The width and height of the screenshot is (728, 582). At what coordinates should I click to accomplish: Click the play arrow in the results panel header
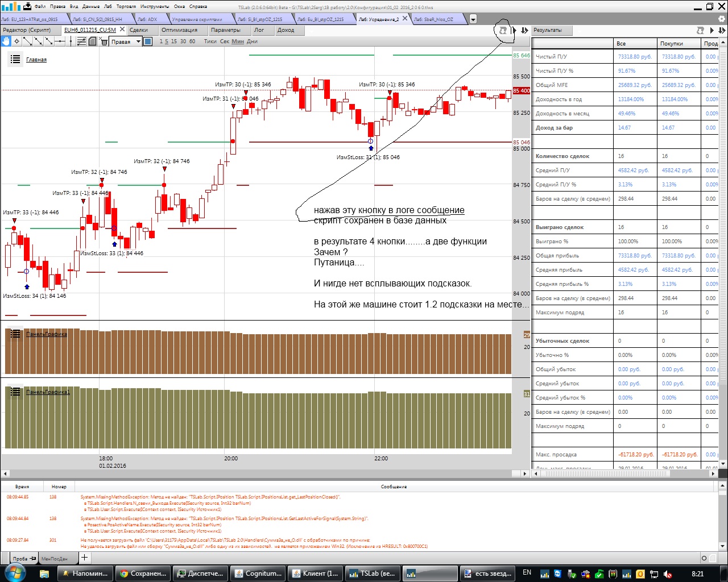pyautogui.click(x=712, y=30)
